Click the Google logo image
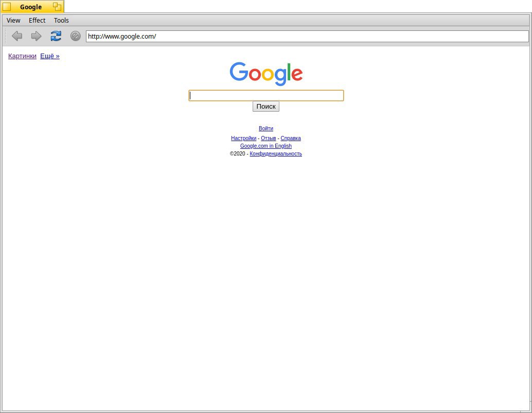This screenshot has width=532, height=413. 266,74
